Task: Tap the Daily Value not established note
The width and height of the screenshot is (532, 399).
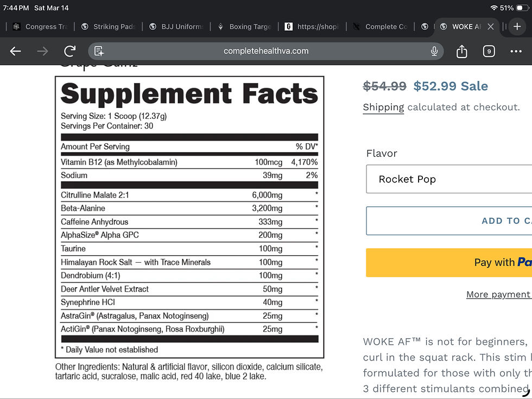Action: 109,350
